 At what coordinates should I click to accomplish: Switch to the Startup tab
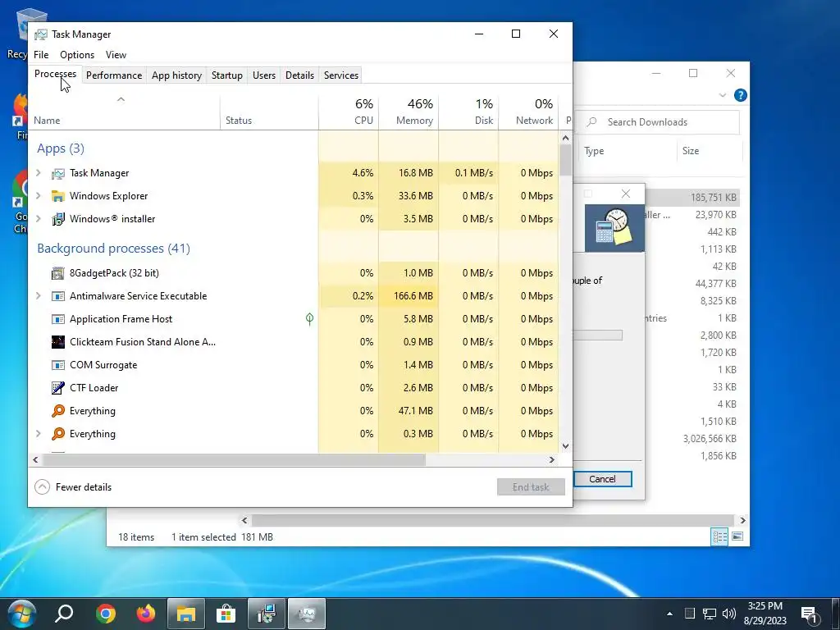tap(227, 75)
